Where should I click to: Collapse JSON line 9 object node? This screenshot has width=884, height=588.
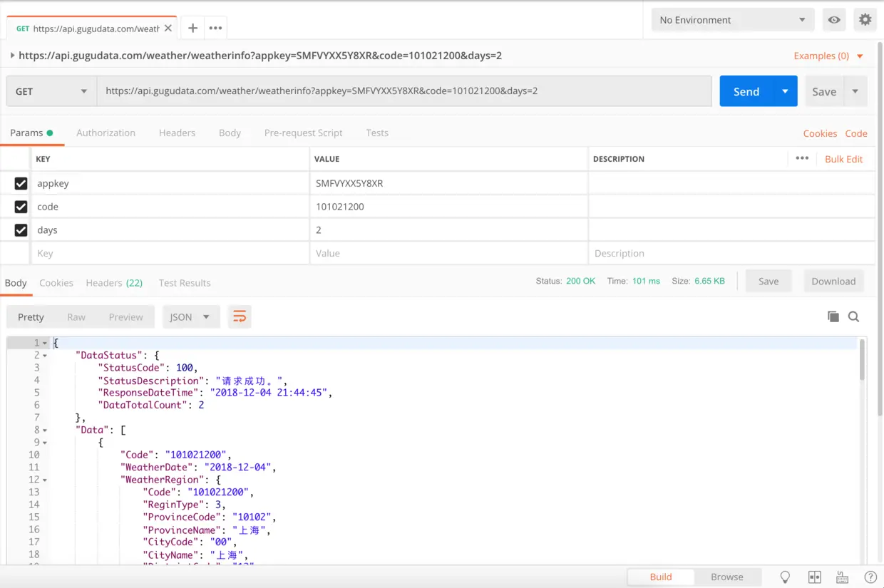(45, 443)
